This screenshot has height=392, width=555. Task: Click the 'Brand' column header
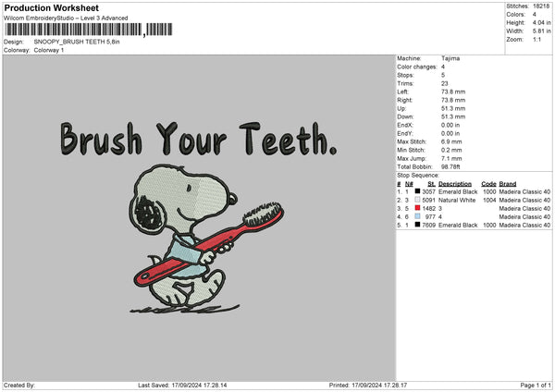point(508,184)
